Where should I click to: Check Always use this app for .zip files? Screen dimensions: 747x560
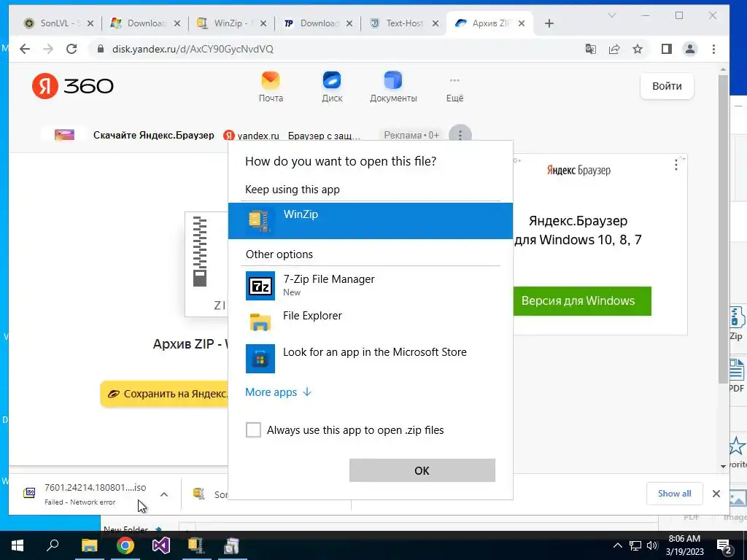pyautogui.click(x=253, y=430)
